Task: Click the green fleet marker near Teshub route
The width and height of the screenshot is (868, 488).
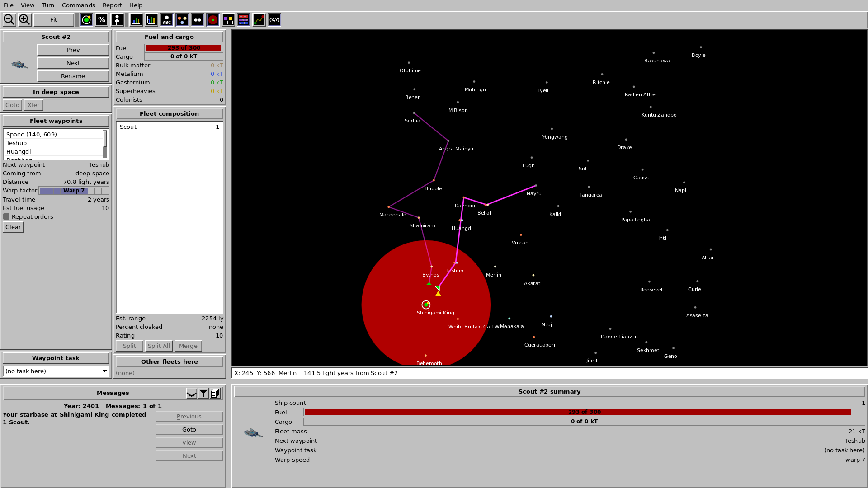Action: (x=437, y=288)
